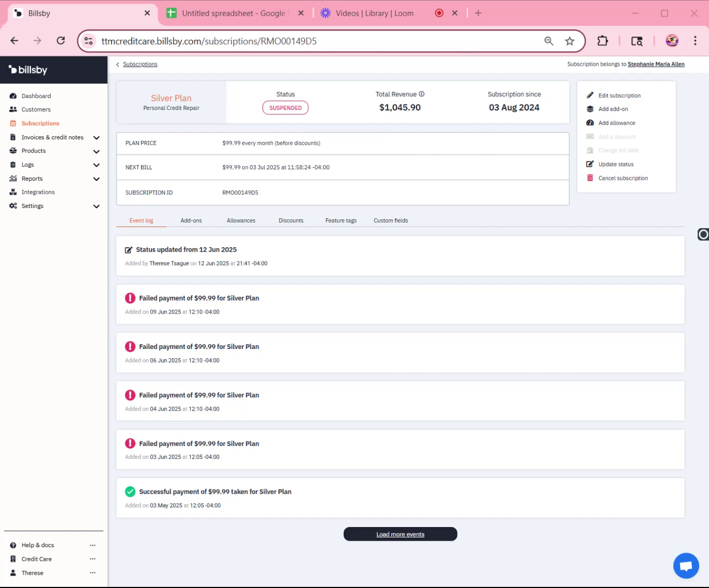Switch to the Untitled spreadsheet browser tab
The width and height of the screenshot is (709, 588).
235,13
